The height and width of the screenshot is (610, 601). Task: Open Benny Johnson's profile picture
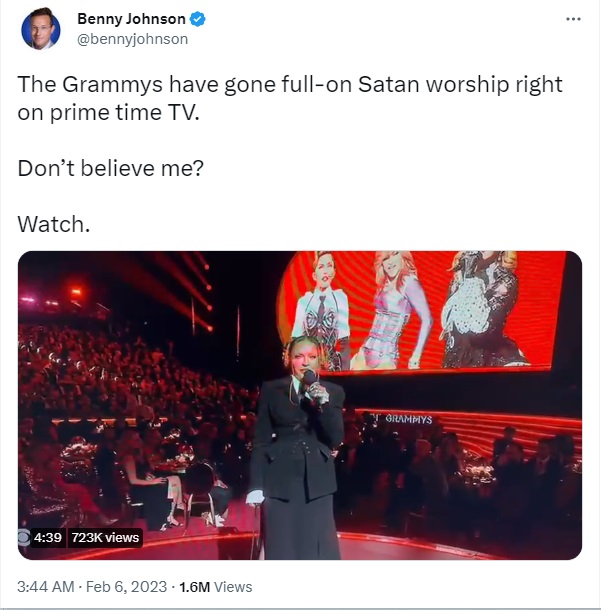point(41,29)
